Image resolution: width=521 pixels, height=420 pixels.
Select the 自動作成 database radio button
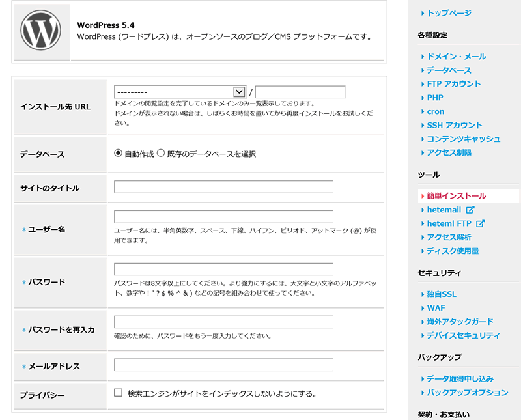tap(118, 154)
